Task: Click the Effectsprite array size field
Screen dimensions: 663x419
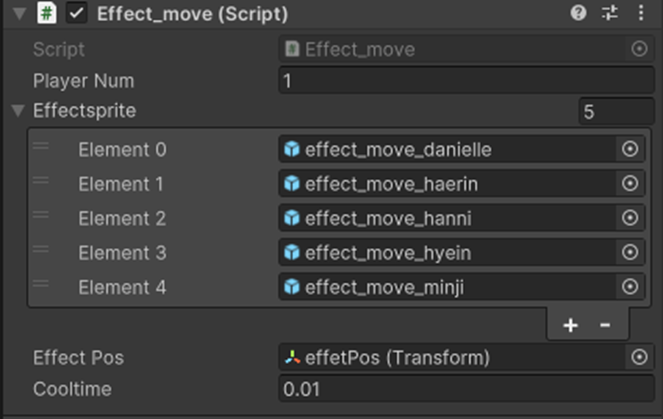Action: (x=616, y=112)
